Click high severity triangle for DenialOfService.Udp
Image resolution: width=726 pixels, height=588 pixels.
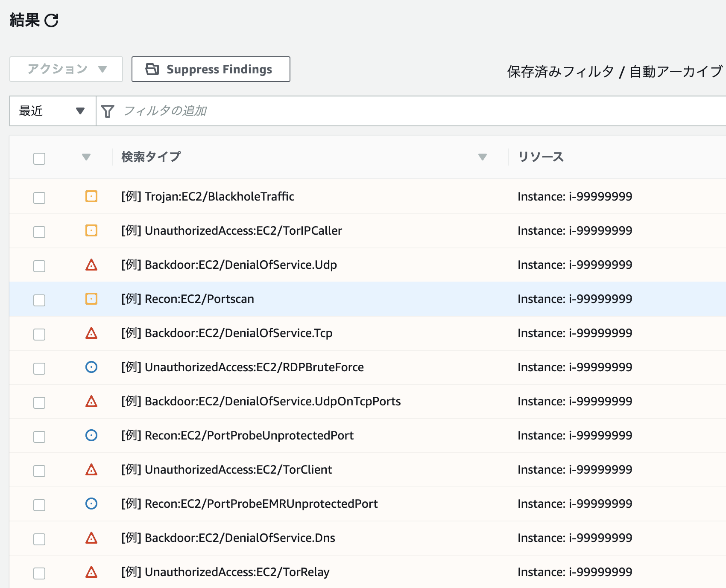(x=91, y=265)
